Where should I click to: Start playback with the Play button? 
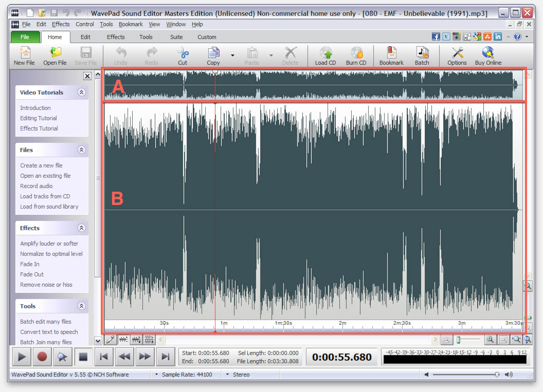tap(22, 357)
